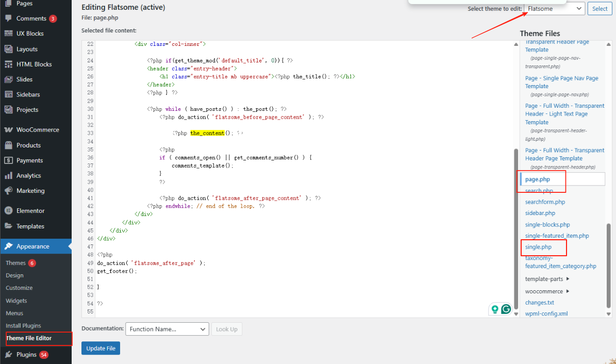Click the WooCommerce sidebar icon
The width and height of the screenshot is (616, 364).
pos(9,129)
